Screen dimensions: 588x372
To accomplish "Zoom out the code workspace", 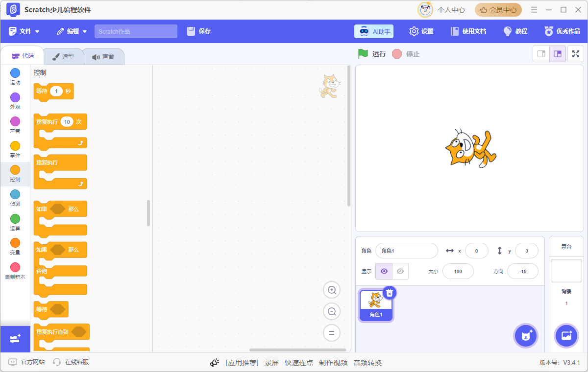I will click(x=332, y=311).
